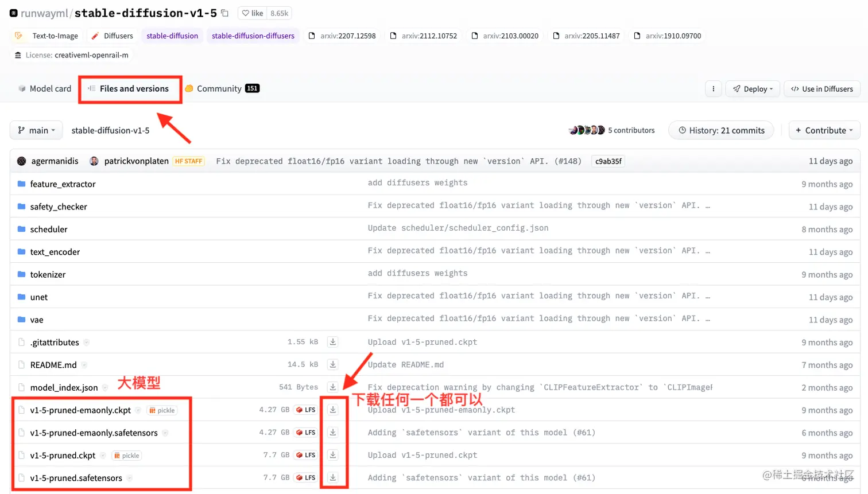Open Use in Diffusers
868x494 pixels.
pyautogui.click(x=822, y=89)
